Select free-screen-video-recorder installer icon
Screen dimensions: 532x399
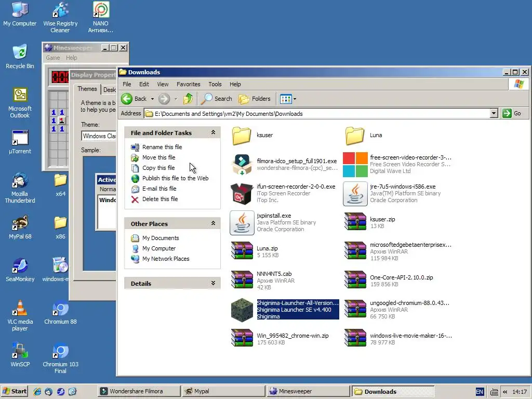pyautogui.click(x=355, y=165)
